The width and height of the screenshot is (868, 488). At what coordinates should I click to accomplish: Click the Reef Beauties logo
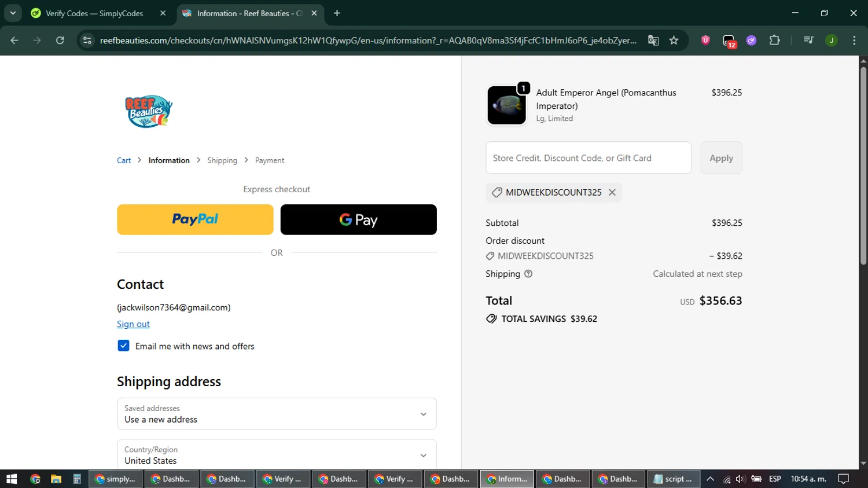point(149,111)
